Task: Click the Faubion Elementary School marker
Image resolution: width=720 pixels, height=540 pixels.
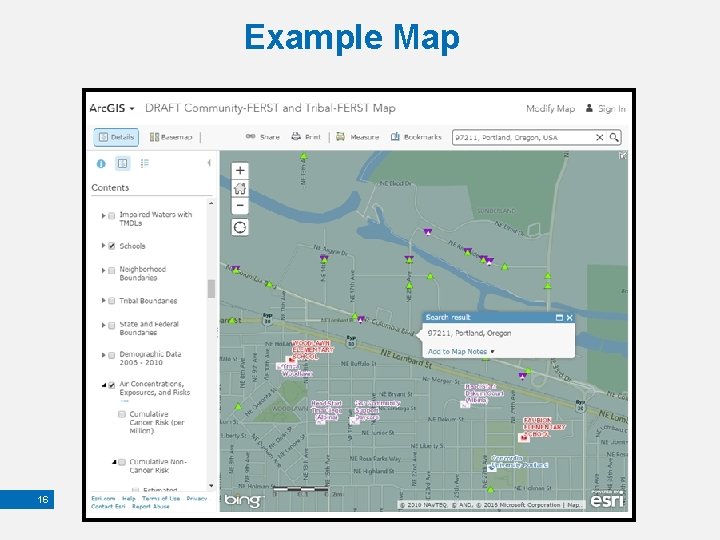Action: (523, 438)
